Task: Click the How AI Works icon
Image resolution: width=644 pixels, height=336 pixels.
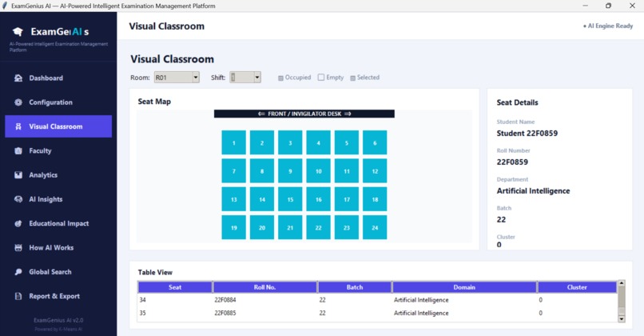Action: tap(18, 248)
